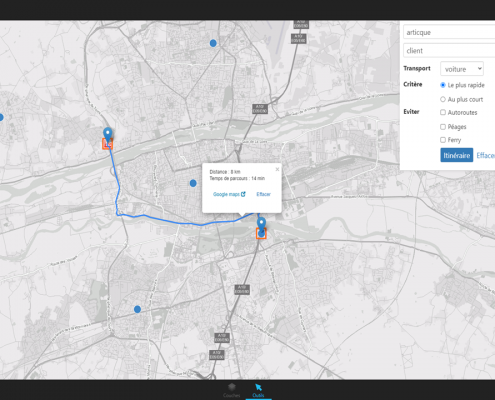
Task: Click the Temps de parcours : 14 min text
Action: pos(237,178)
